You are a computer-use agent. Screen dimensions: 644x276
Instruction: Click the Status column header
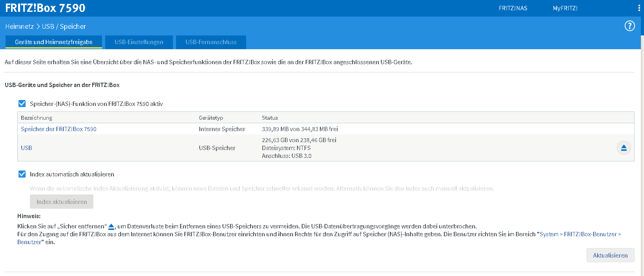click(x=270, y=118)
